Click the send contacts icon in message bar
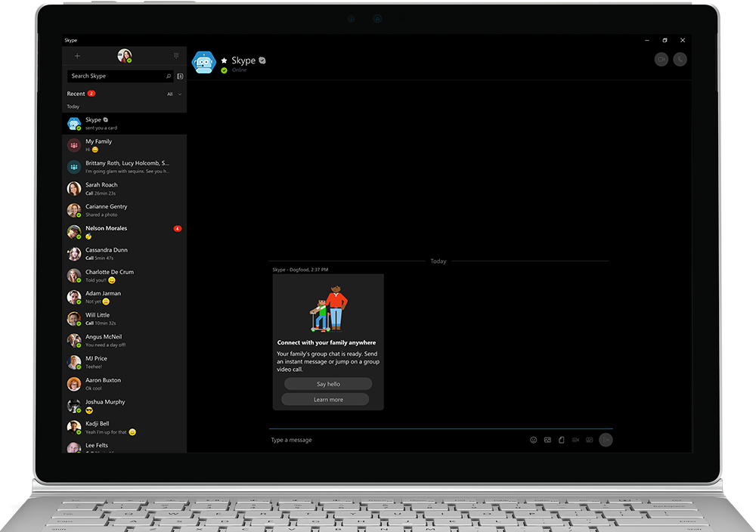The image size is (756, 532). click(589, 440)
